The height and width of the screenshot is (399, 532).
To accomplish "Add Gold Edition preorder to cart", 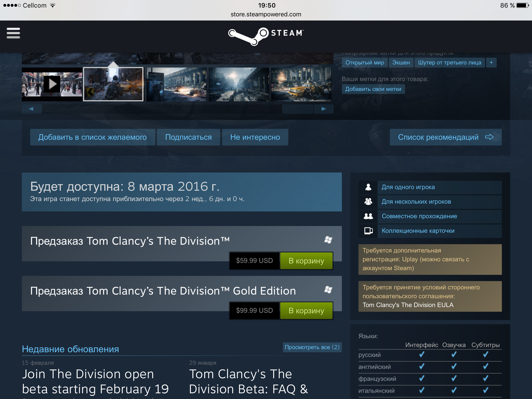I will tap(306, 311).
